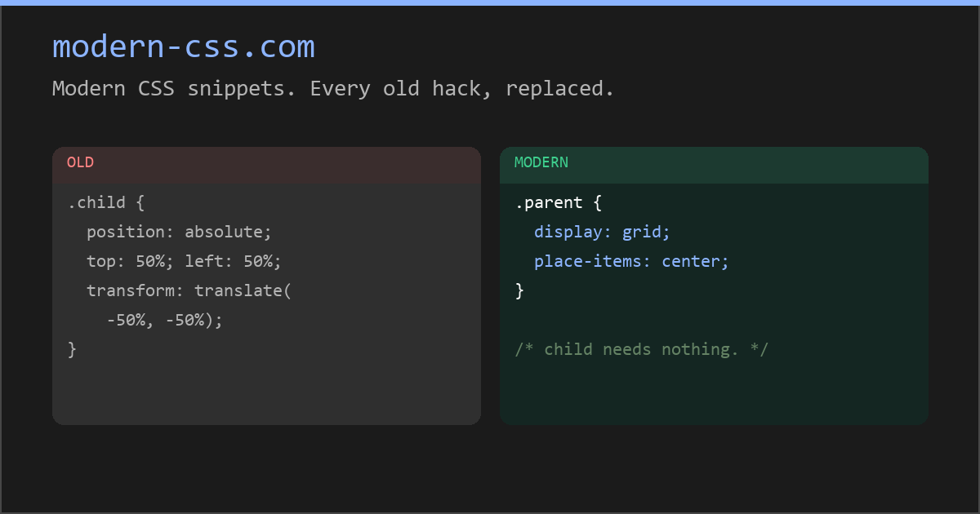The width and height of the screenshot is (980, 514).
Task: Open the modern-css.com homepage link
Action: point(183,47)
